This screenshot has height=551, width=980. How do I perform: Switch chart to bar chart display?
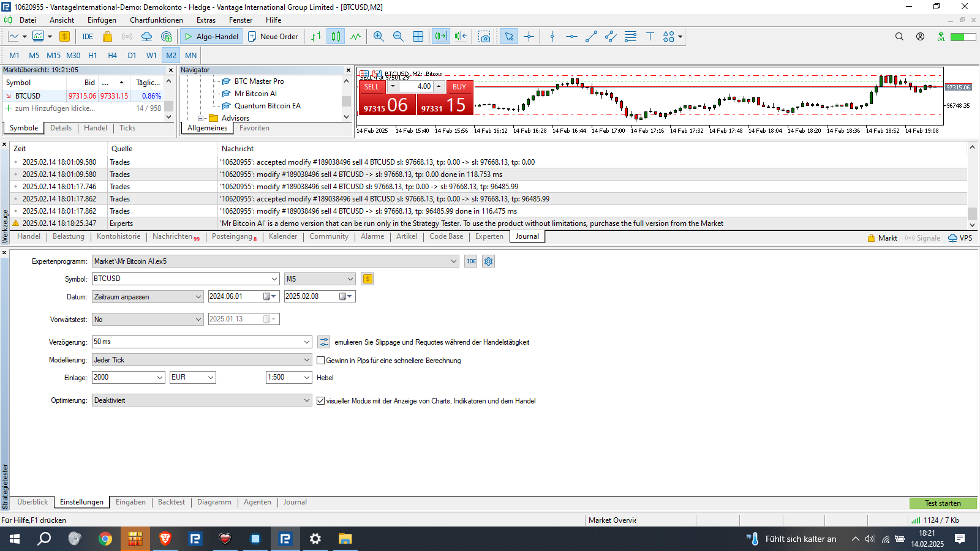[316, 37]
